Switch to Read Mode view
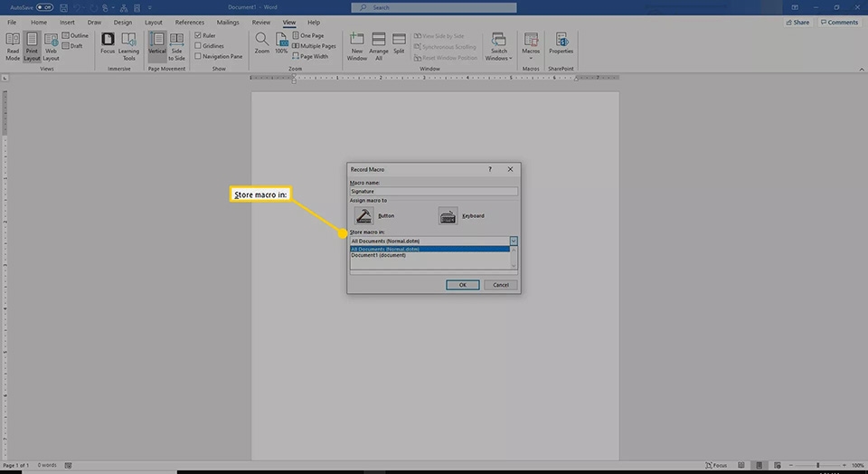This screenshot has height=474, width=868. point(13,46)
